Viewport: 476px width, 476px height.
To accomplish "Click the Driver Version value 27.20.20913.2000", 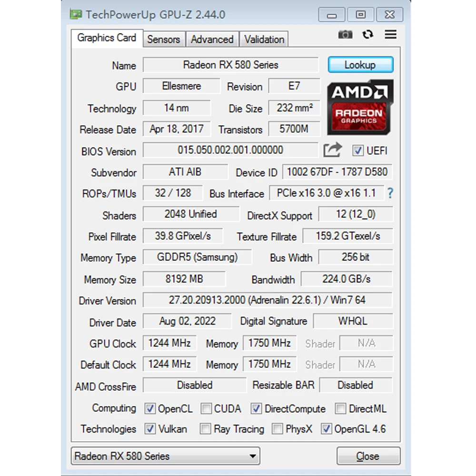I will 268,300.
